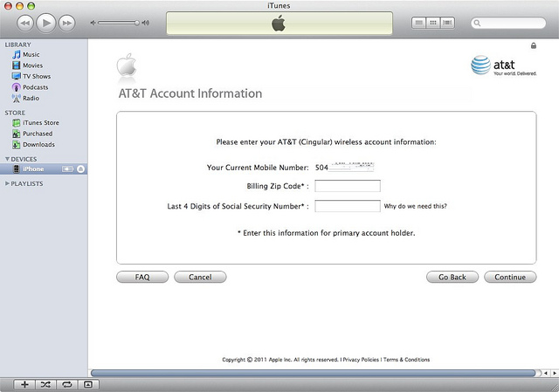Select iPhone device in sidebar
The image size is (559, 392).
tap(44, 168)
